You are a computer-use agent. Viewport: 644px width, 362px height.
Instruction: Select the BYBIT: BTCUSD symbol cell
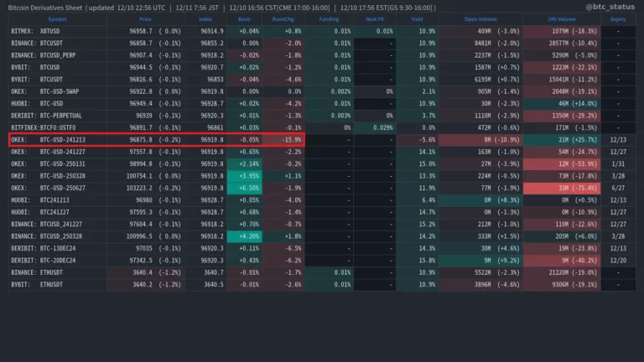57,67
